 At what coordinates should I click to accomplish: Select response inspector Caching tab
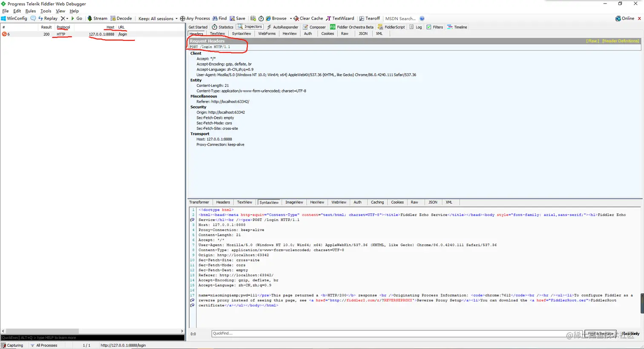pos(377,202)
